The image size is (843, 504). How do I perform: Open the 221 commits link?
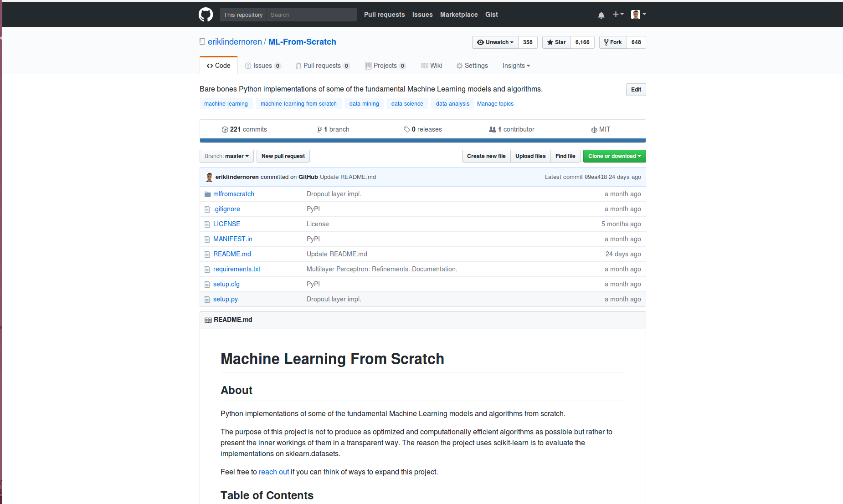point(244,130)
